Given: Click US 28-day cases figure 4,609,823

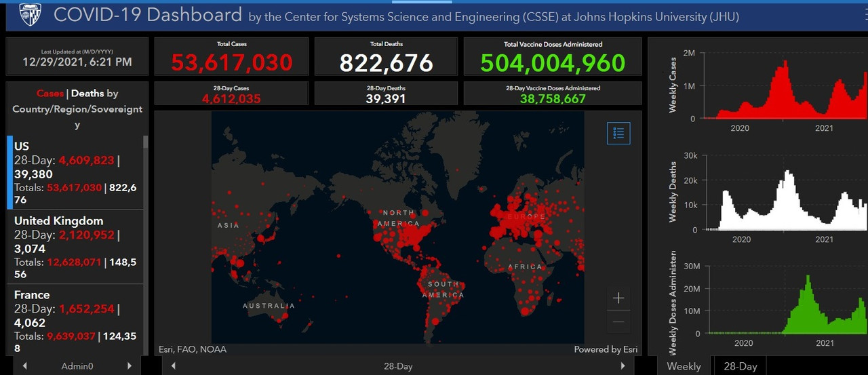Looking at the screenshot, I should pyautogui.click(x=86, y=161).
